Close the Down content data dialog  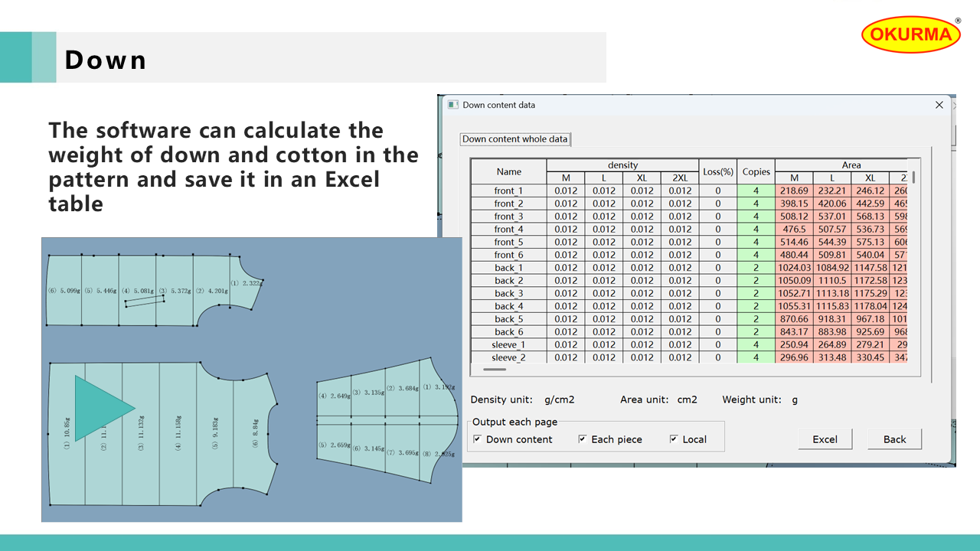939,105
